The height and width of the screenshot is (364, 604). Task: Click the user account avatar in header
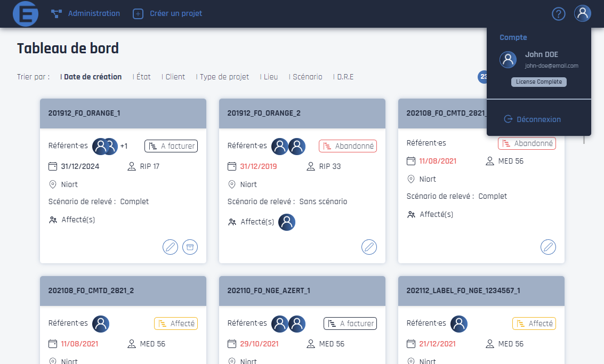[582, 13]
